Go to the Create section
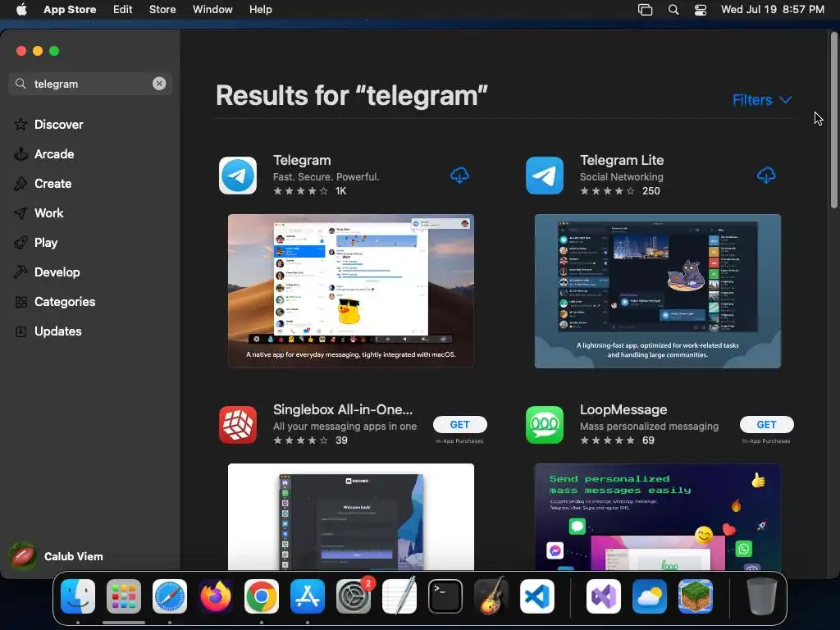Image resolution: width=840 pixels, height=630 pixels. 52,183
